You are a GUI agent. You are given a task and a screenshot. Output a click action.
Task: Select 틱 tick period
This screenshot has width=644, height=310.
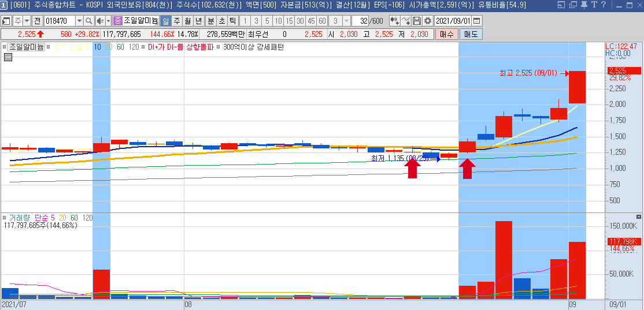click(233, 21)
